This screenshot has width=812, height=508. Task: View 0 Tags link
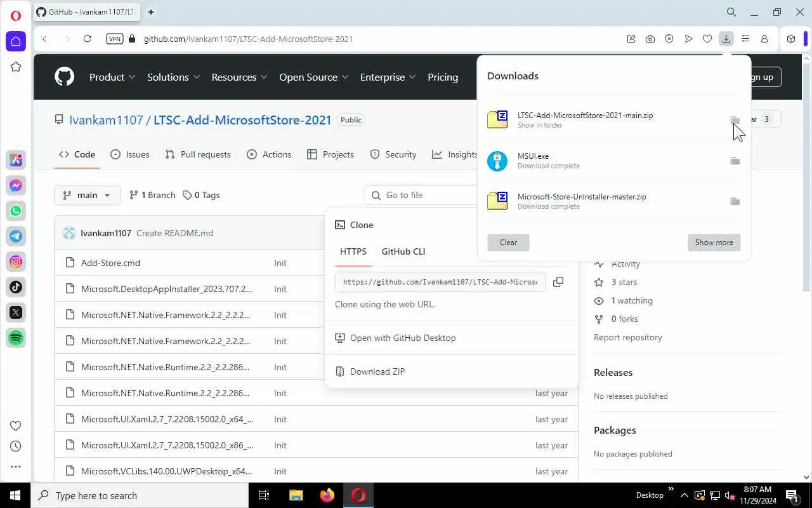(x=201, y=195)
